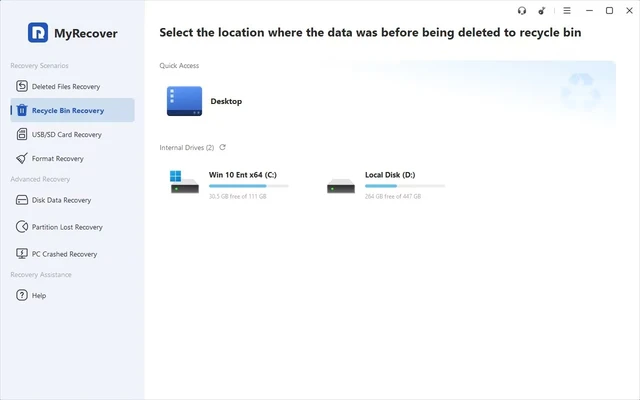Open Recycle Bin Recovery scenario

(x=72, y=110)
